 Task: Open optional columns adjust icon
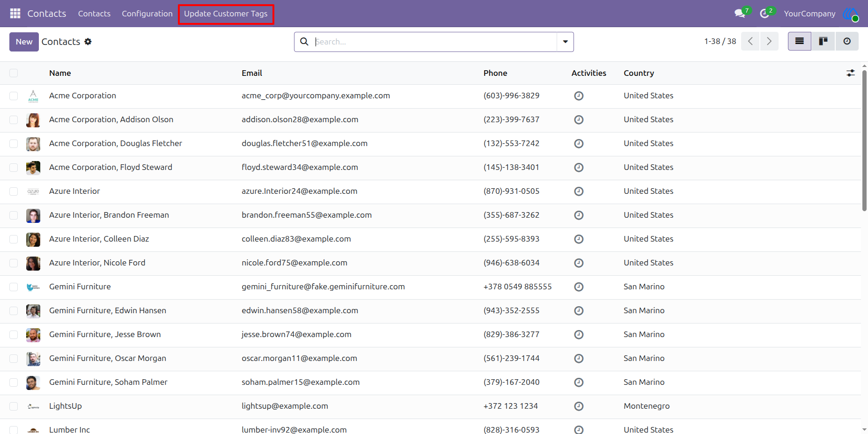click(x=851, y=73)
